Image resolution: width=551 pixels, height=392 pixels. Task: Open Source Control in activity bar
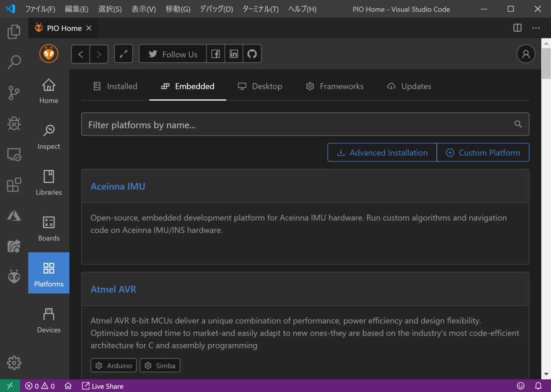coord(14,92)
